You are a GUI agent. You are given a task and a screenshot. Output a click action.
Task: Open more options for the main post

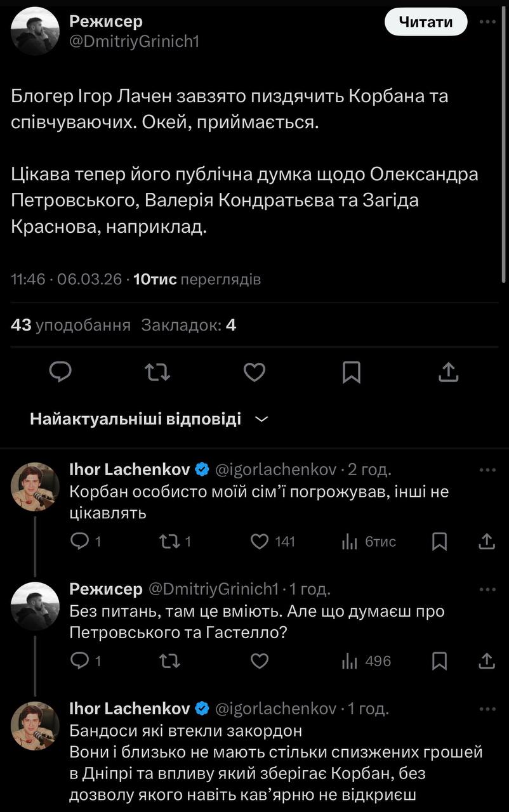pos(487,22)
